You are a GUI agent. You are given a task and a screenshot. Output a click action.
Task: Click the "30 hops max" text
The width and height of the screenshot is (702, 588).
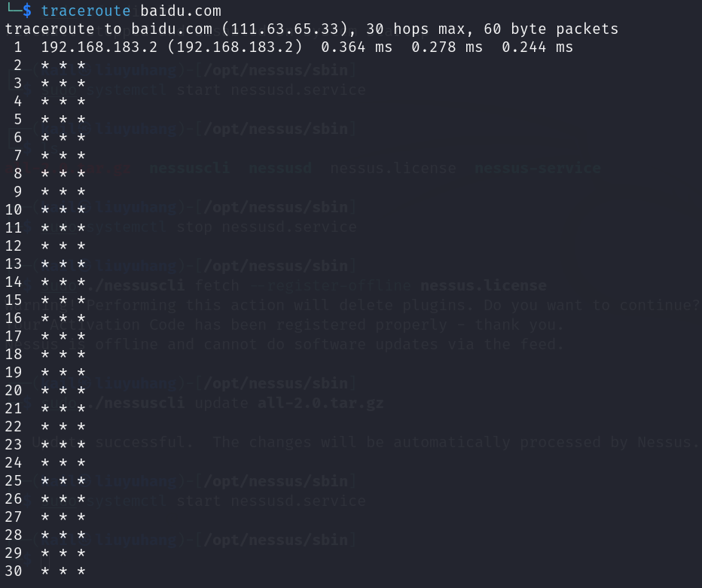(x=419, y=29)
